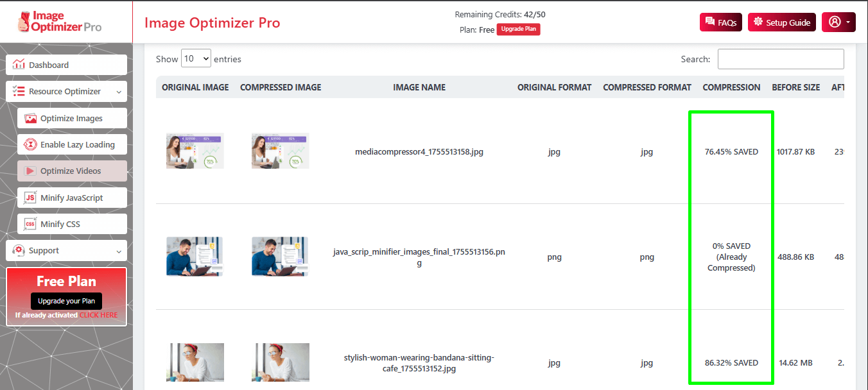Sort by Image Name column header
Screen dimensions: 868x390
point(419,87)
